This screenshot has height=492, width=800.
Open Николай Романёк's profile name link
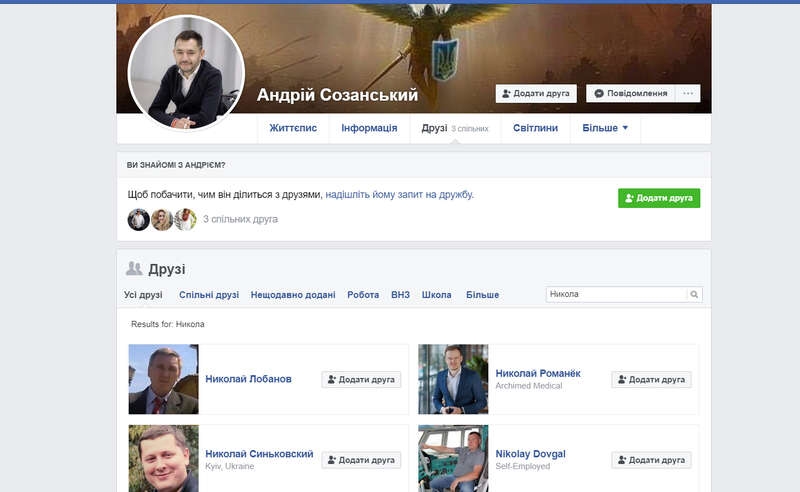pyautogui.click(x=538, y=374)
